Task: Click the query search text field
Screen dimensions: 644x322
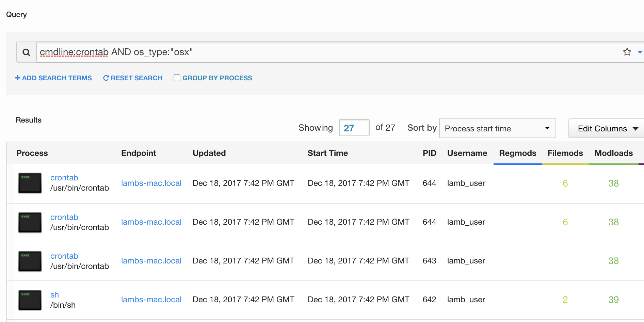Action: [x=327, y=52]
